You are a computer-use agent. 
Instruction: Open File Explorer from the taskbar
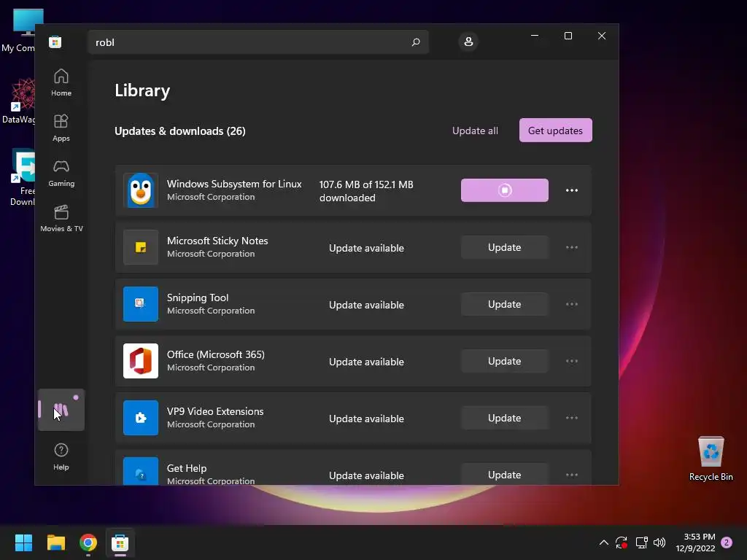[55, 542]
